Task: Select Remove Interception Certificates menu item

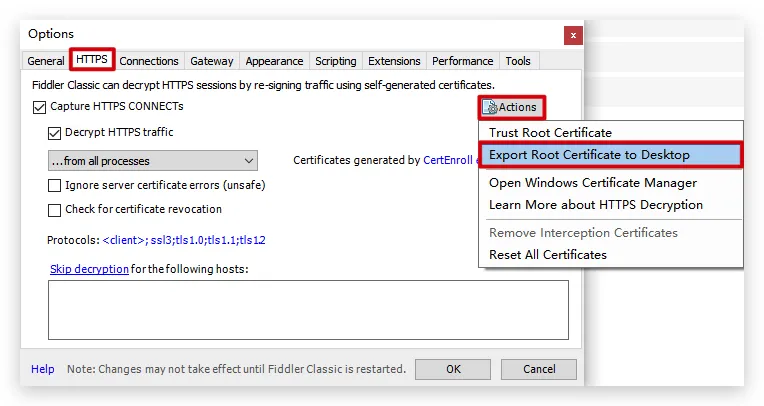Action: [x=611, y=232]
